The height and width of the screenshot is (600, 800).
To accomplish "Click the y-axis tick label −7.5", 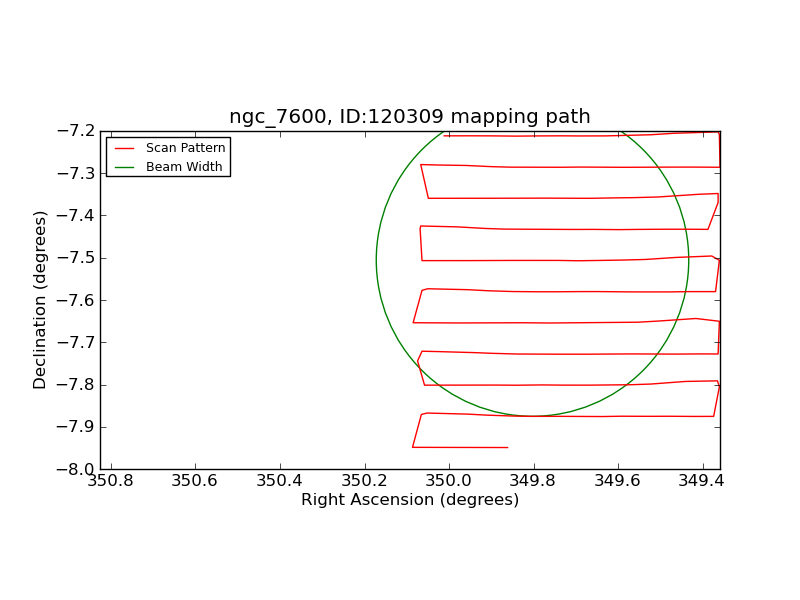I will click(76, 258).
